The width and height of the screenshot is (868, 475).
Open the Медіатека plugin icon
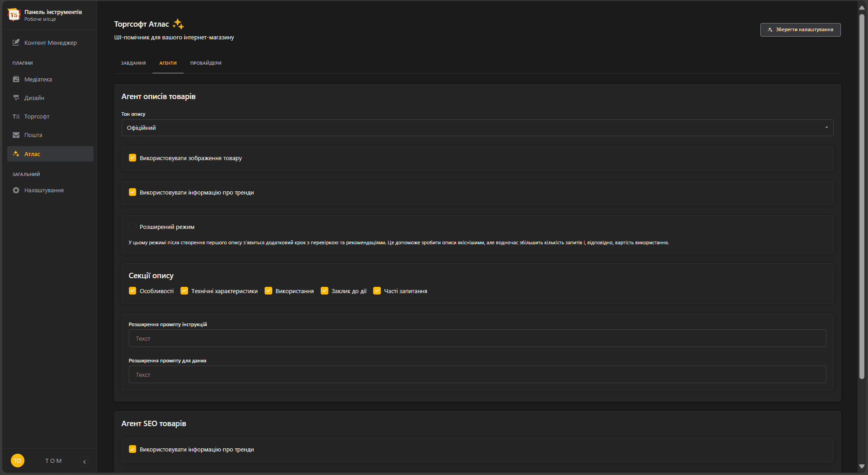click(x=16, y=79)
